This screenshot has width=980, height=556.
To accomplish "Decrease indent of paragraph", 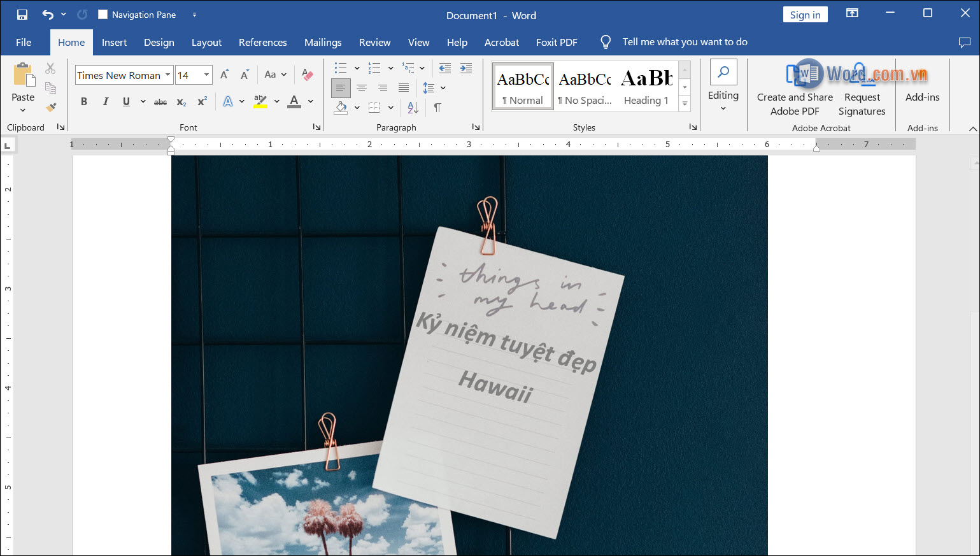I will pos(445,68).
